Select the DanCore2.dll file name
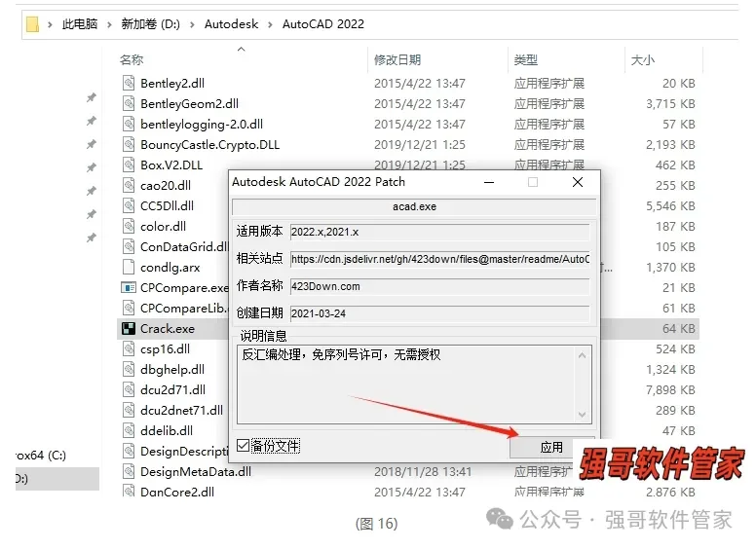 (177, 492)
